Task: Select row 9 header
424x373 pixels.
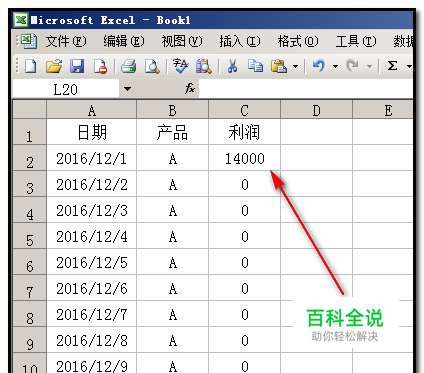Action: coord(29,340)
